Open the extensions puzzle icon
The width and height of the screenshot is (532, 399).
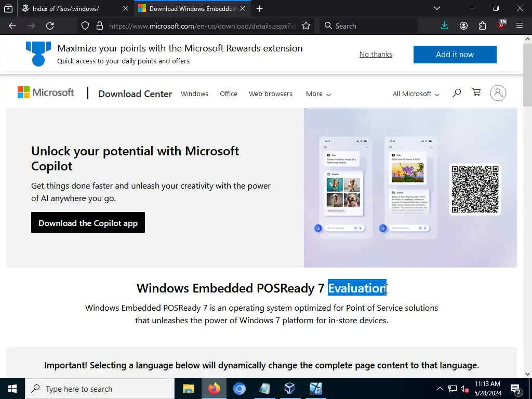click(x=482, y=26)
